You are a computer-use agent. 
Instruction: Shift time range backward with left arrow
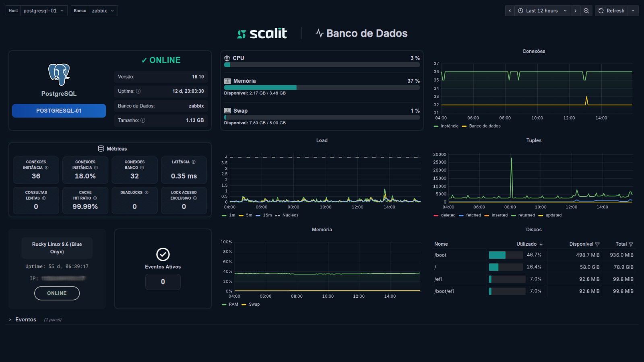point(510,11)
